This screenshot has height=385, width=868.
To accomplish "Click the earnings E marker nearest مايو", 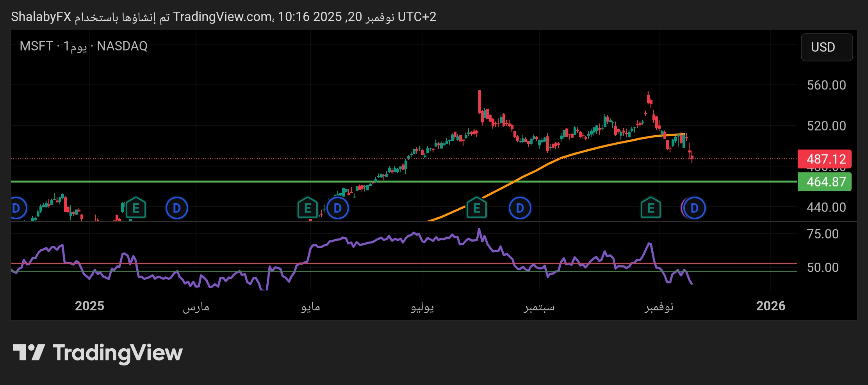I will click(308, 208).
